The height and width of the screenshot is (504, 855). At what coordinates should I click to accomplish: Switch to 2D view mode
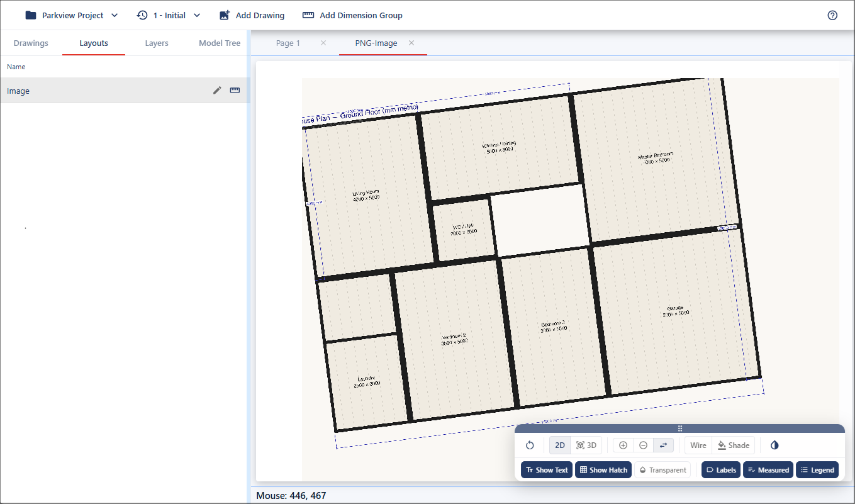tap(560, 445)
